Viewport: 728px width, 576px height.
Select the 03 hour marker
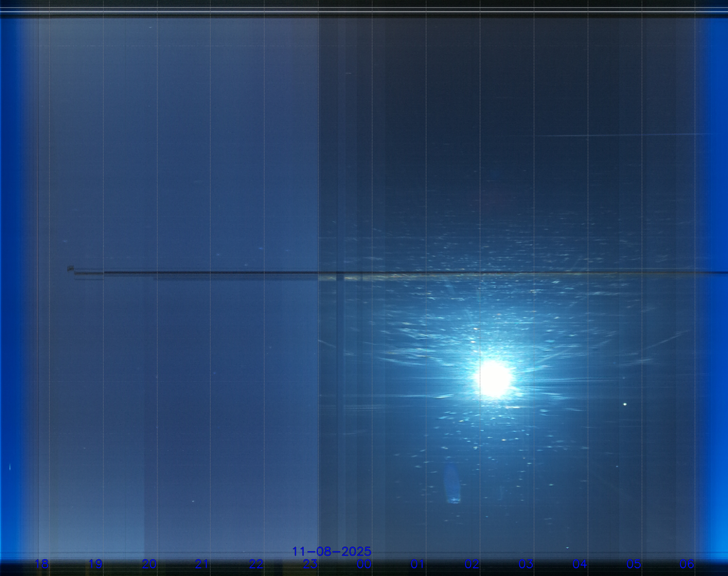(x=526, y=564)
